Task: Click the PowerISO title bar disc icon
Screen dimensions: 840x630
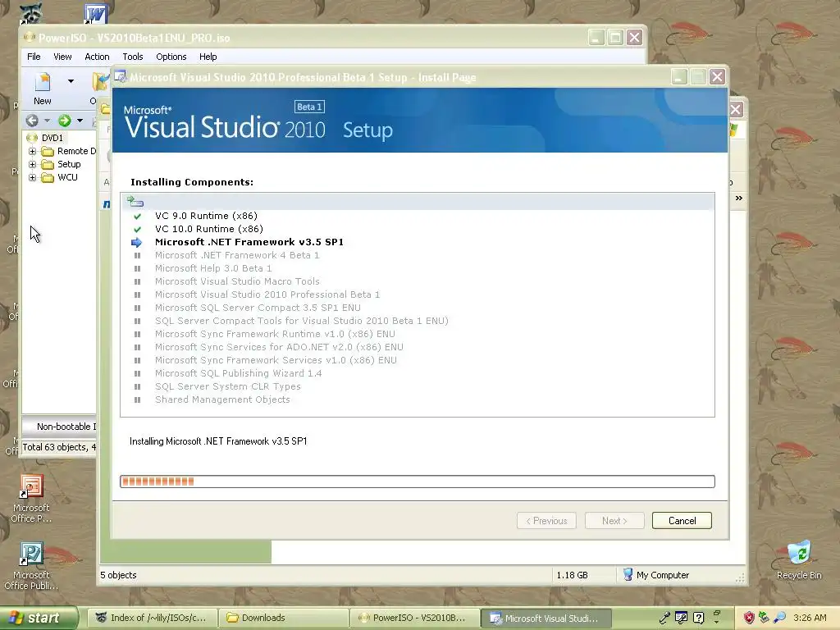Action: tap(30, 37)
